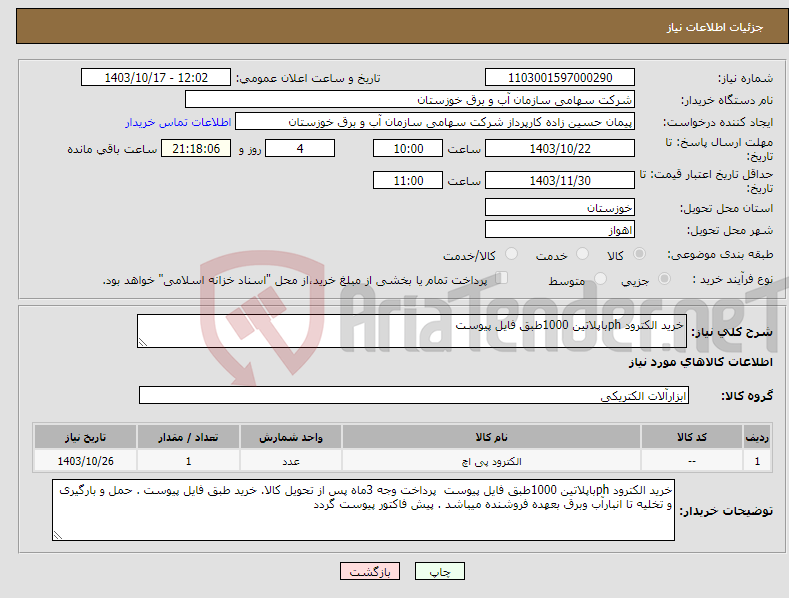The image size is (789, 598).
Task: Click the delivery city field اهواز
Action: tap(560, 230)
